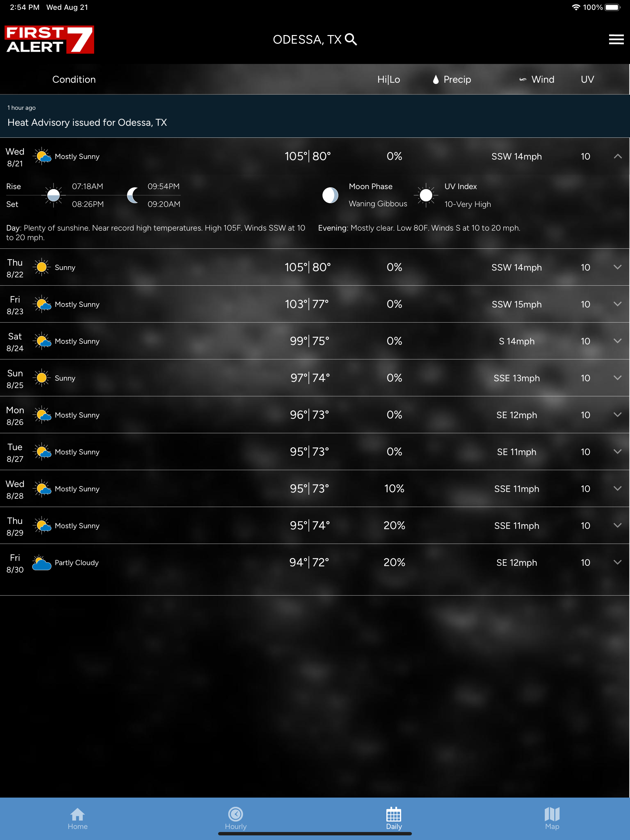The width and height of the screenshot is (630, 840).
Task: Tap the Partly Cloudy icon for Fri 8/30
Action: (42, 563)
